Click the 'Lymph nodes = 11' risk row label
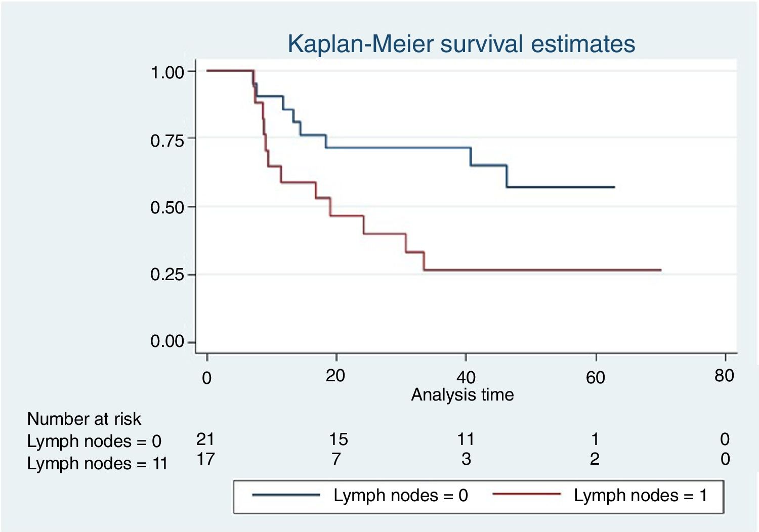The height and width of the screenshot is (532, 759). point(97,463)
